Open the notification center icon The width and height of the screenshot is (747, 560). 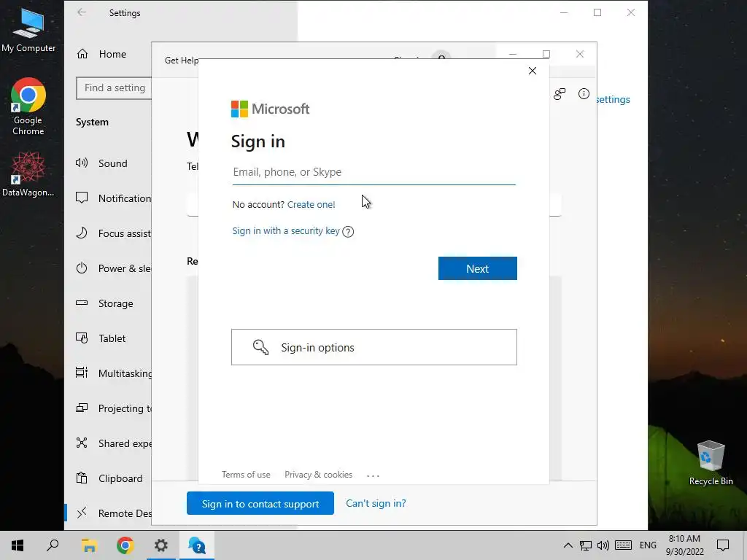coord(723,545)
